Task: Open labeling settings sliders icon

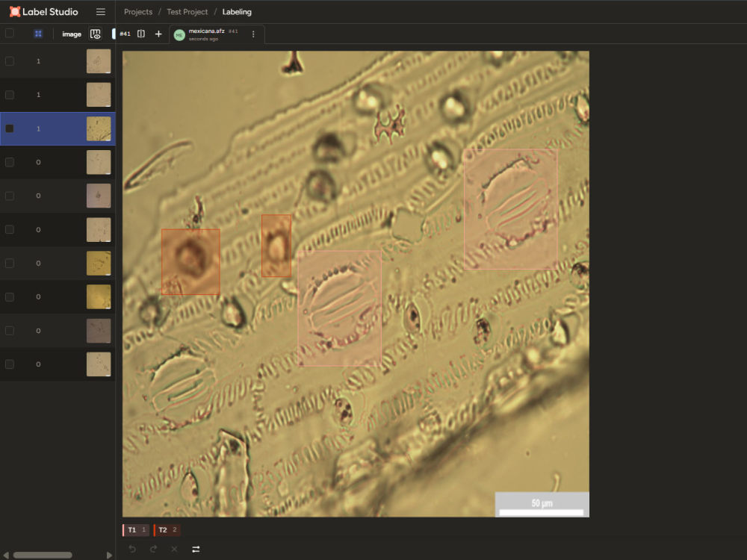Action: (x=195, y=549)
